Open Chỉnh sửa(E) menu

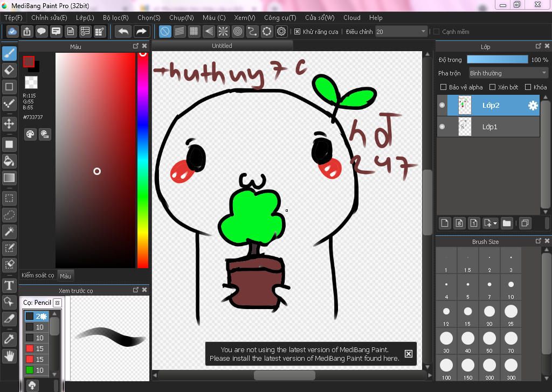point(49,18)
